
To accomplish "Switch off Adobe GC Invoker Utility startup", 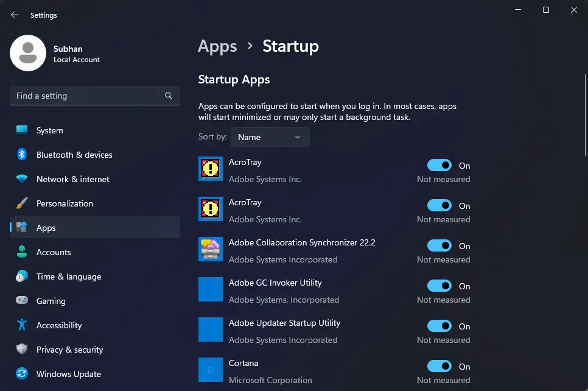I will pos(439,286).
